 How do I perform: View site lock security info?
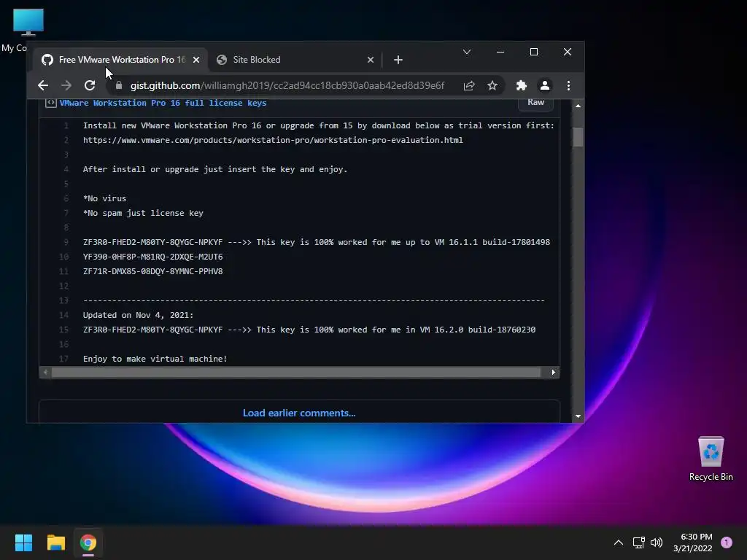(119, 85)
